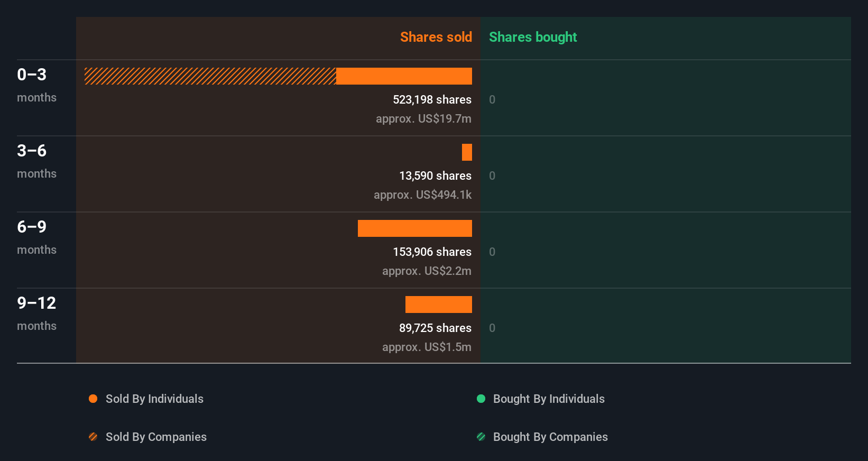Select the 523,198 shares value
This screenshot has height=461, width=868.
pyautogui.click(x=432, y=99)
